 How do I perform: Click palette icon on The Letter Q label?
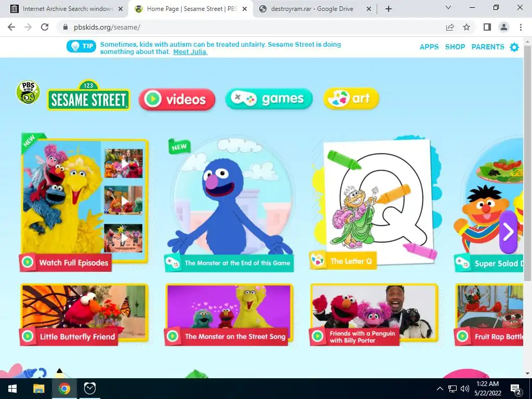318,261
